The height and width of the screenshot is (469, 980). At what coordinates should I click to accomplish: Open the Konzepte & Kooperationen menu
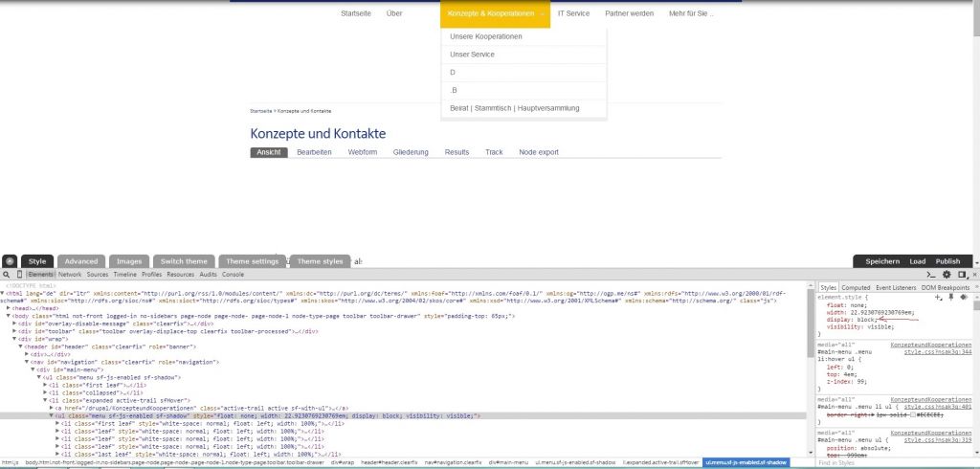pyautogui.click(x=495, y=14)
